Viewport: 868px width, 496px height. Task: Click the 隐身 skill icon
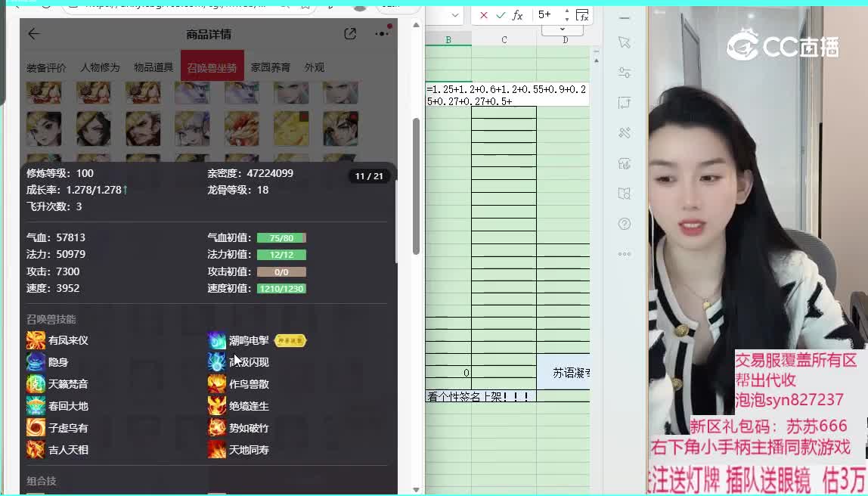click(x=36, y=362)
